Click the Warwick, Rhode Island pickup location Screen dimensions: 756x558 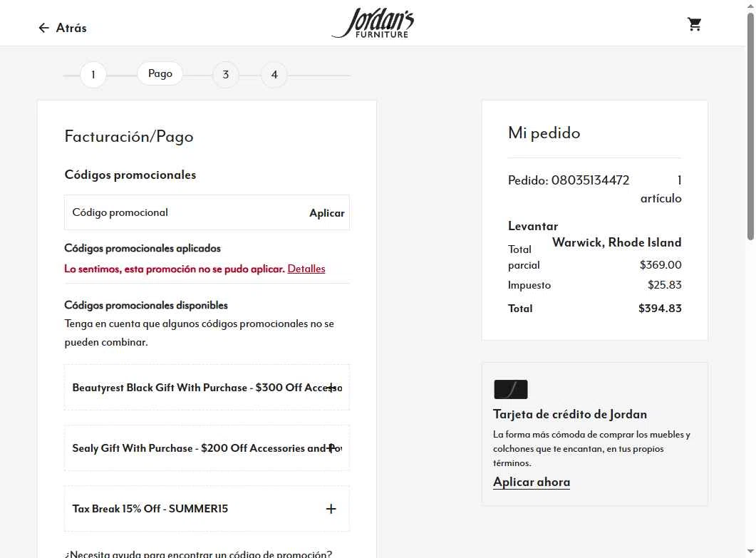coord(616,242)
